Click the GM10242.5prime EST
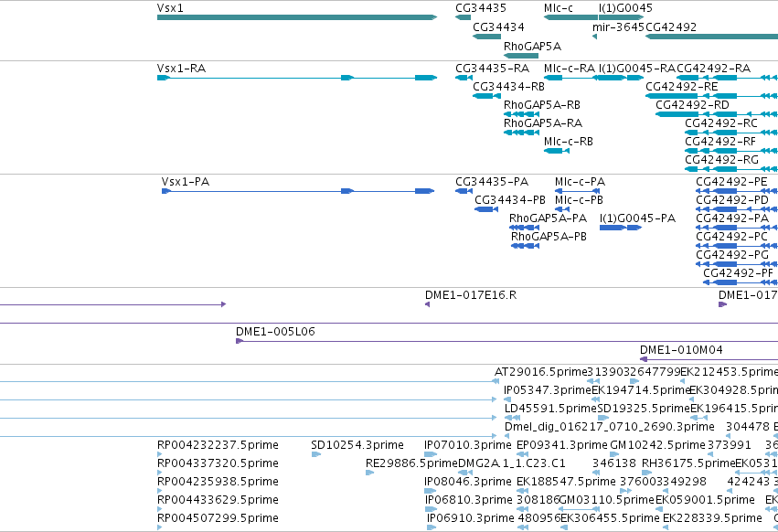778x532 pixels. click(x=614, y=454)
